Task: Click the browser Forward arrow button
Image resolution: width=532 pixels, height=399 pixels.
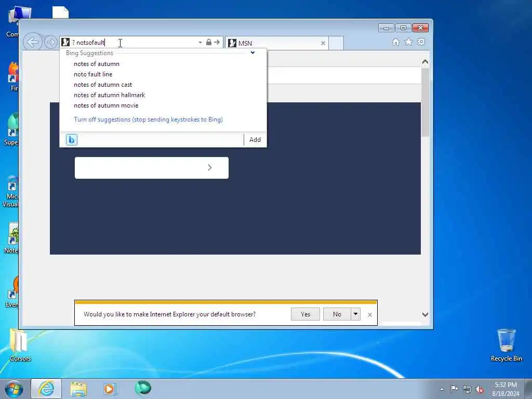Action: click(x=50, y=43)
